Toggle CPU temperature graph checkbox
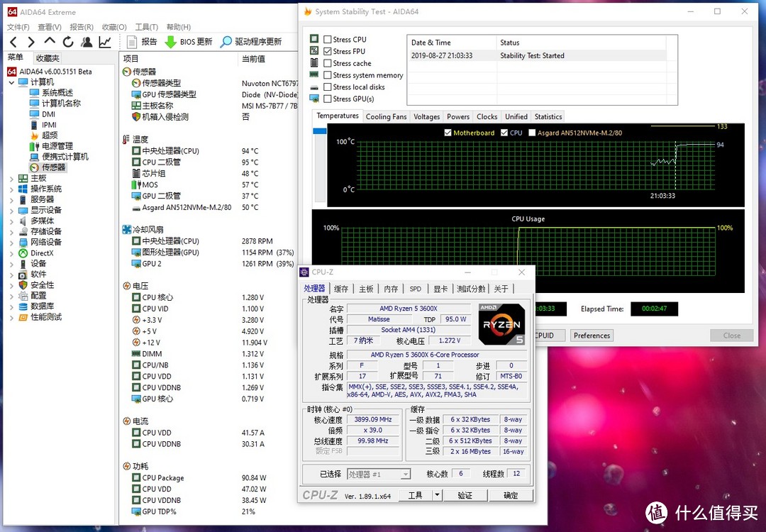 pyautogui.click(x=504, y=133)
